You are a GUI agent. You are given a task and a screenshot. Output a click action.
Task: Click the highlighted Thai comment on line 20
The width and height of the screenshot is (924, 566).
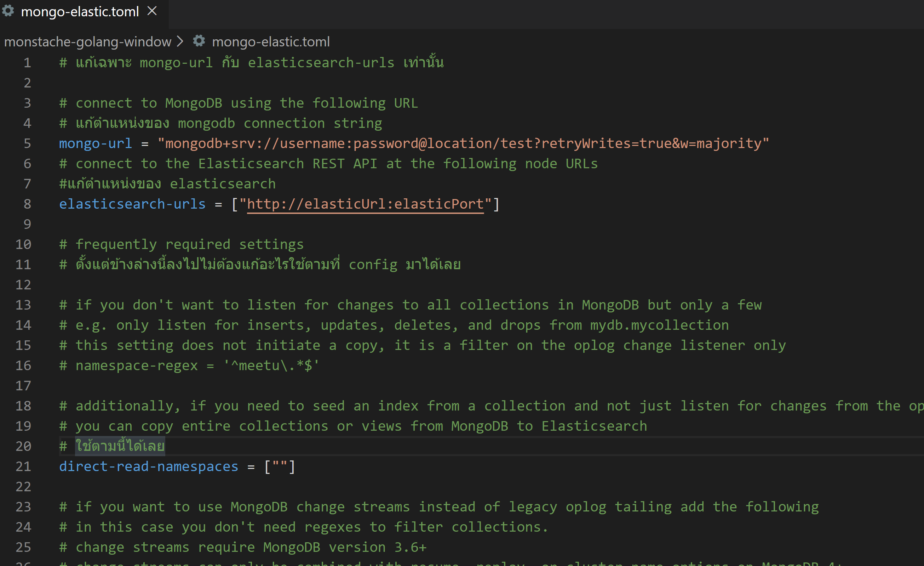pyautogui.click(x=120, y=446)
